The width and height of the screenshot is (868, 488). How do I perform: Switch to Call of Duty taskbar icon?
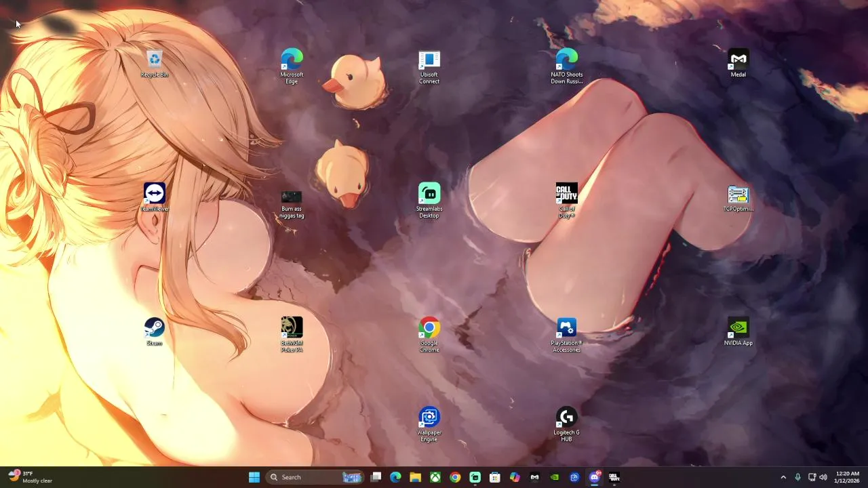(x=614, y=477)
